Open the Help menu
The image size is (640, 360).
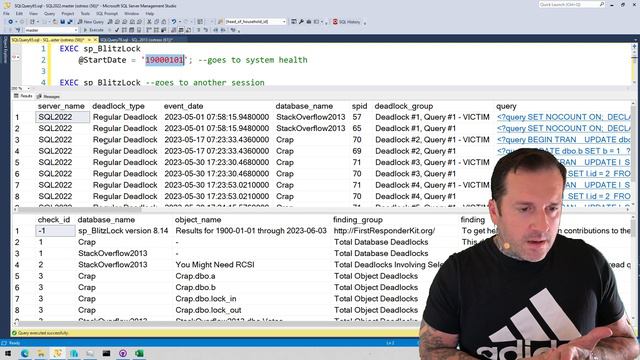(x=150, y=13)
